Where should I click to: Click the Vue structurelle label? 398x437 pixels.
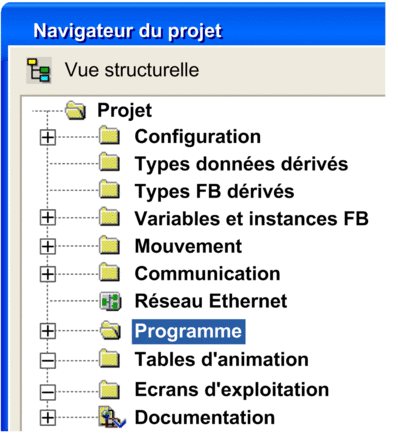132,70
